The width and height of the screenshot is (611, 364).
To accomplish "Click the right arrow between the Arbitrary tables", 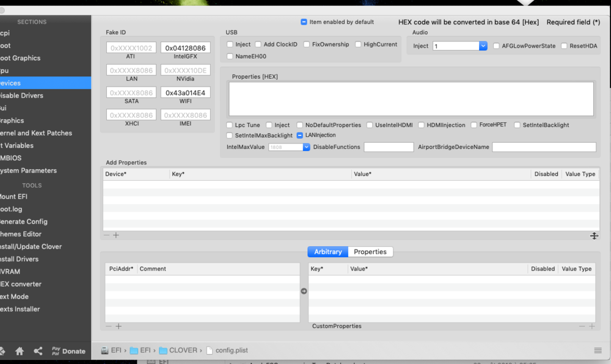I will click(304, 291).
